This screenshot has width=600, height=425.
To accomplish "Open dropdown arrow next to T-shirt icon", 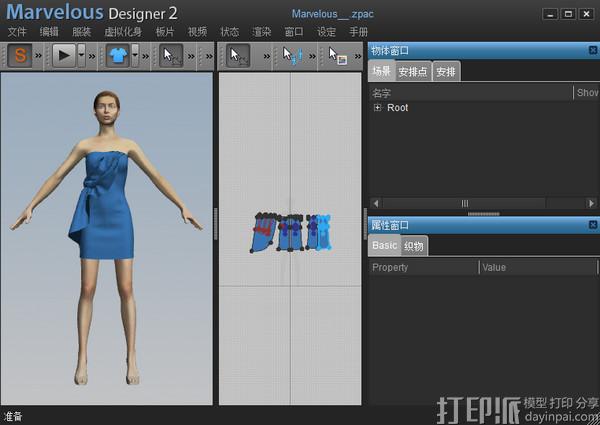I will [135, 56].
